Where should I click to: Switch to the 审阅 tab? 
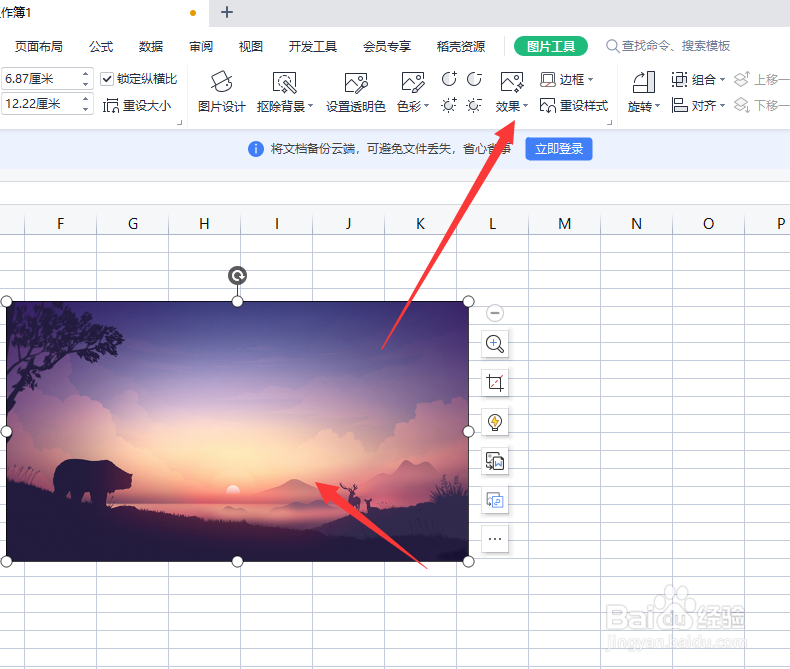[x=201, y=46]
